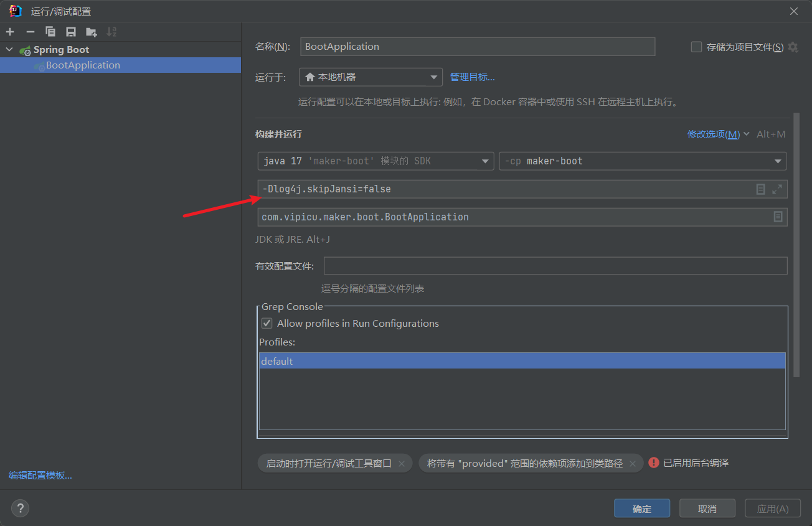This screenshot has width=812, height=526.
Task: Remove the selected configuration with the minus icon
Action: pyautogui.click(x=30, y=32)
